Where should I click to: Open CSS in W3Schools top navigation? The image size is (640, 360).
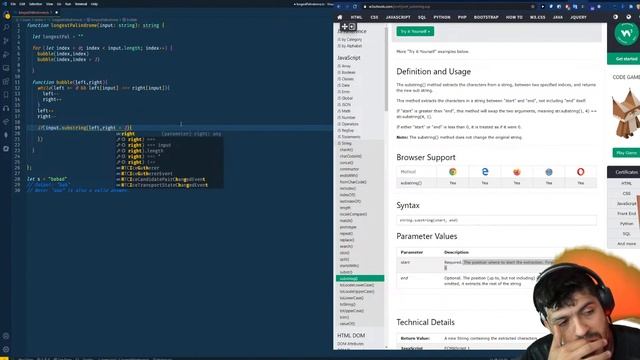[374, 17]
